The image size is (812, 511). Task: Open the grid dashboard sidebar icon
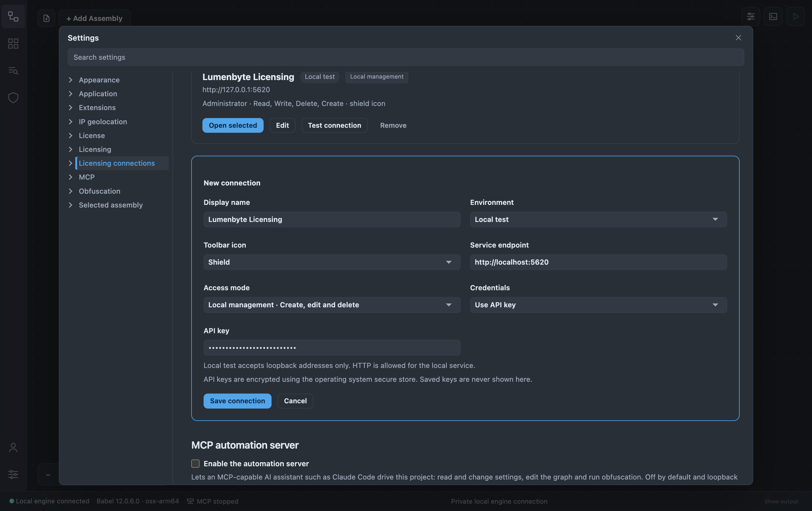(13, 44)
